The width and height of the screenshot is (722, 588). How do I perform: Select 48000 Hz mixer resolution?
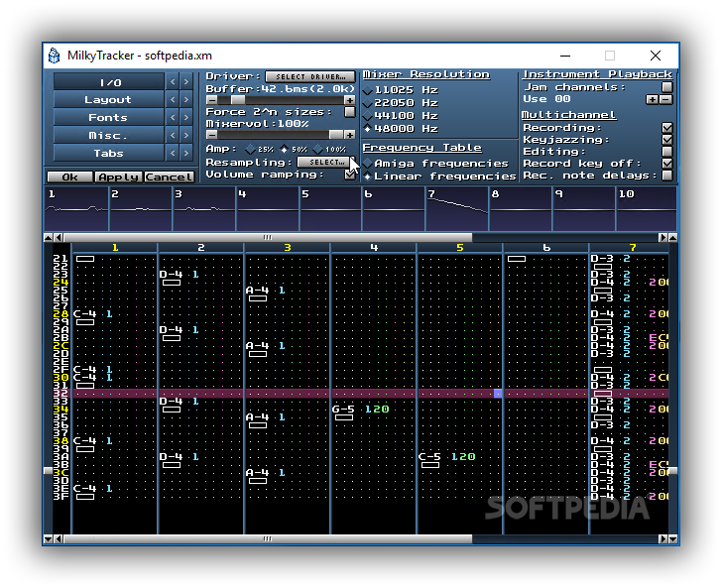tap(400, 129)
